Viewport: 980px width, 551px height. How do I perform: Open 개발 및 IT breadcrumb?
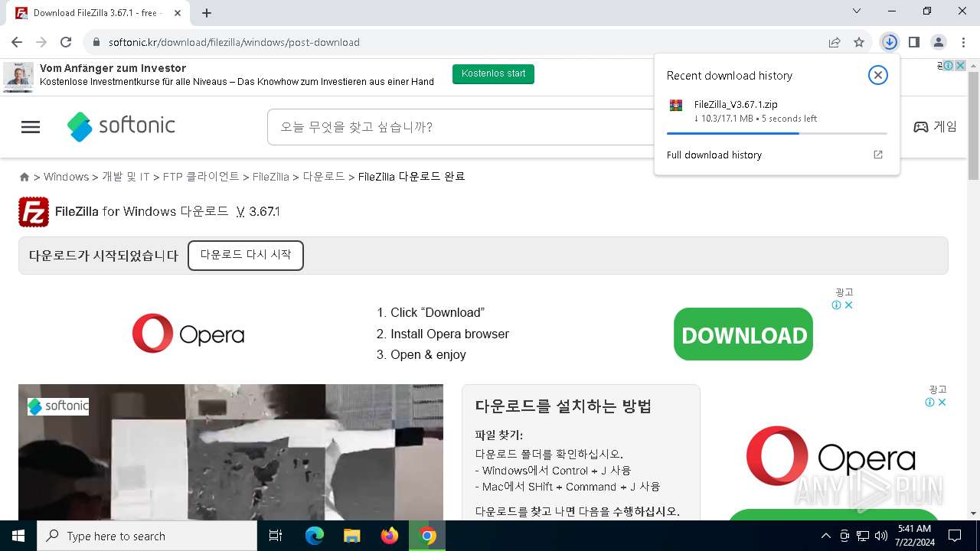[x=126, y=177]
